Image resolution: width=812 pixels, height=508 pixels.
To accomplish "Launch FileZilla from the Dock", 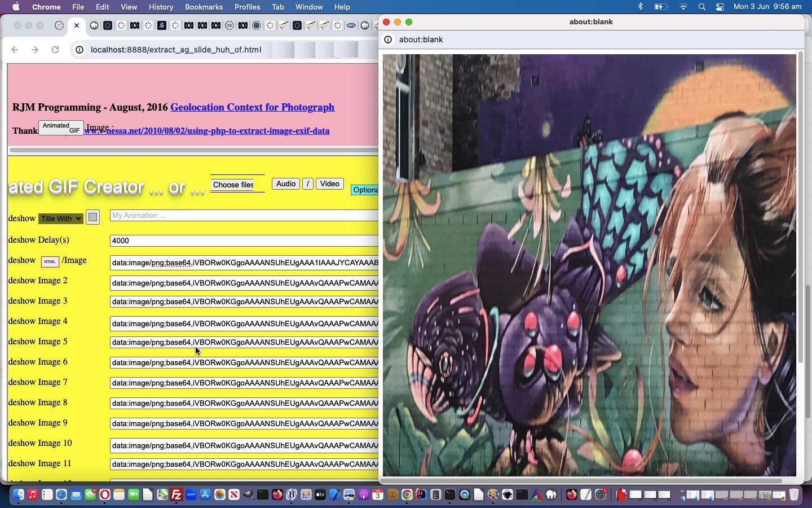I will pos(176,495).
